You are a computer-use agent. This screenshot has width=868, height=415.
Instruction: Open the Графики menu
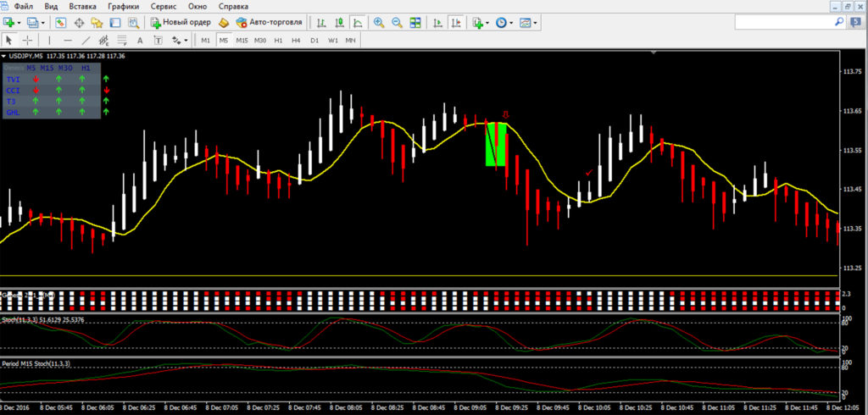click(124, 7)
